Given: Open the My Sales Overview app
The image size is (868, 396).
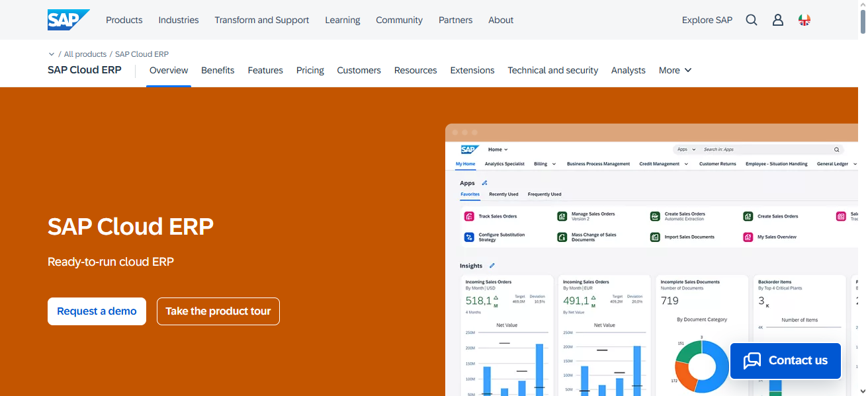Looking at the screenshot, I should 747,237.
